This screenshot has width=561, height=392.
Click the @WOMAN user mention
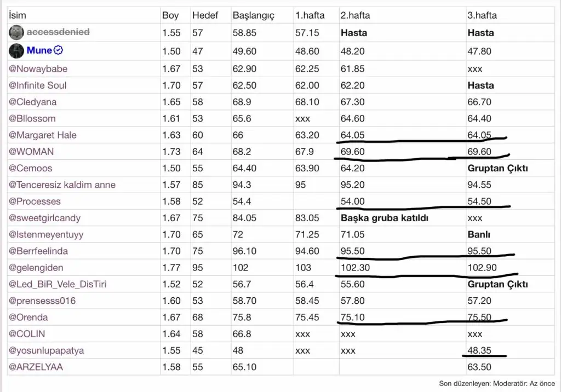31,152
